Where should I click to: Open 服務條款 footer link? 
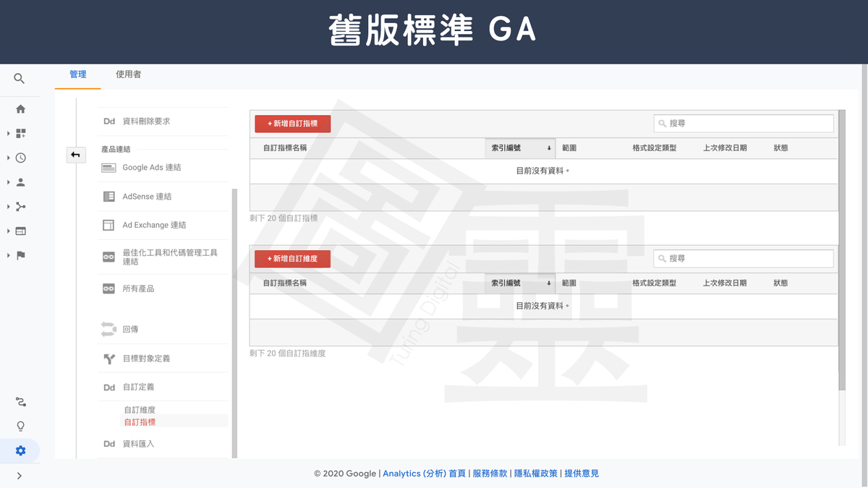[490, 474]
